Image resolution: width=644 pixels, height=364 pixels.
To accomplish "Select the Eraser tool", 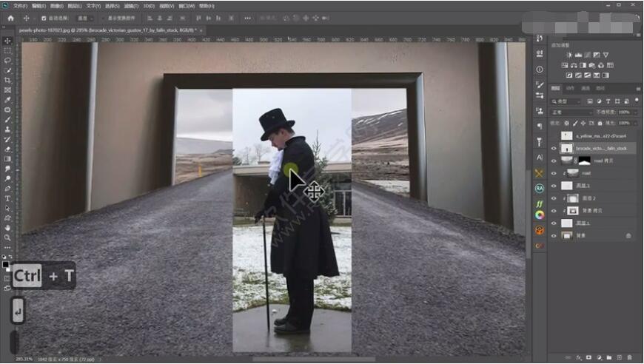I will click(7, 149).
